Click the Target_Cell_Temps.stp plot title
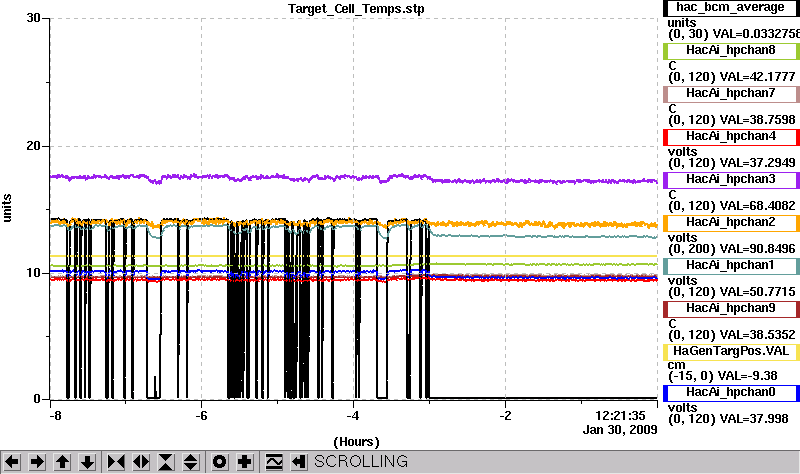This screenshot has width=800, height=474. [x=356, y=9]
